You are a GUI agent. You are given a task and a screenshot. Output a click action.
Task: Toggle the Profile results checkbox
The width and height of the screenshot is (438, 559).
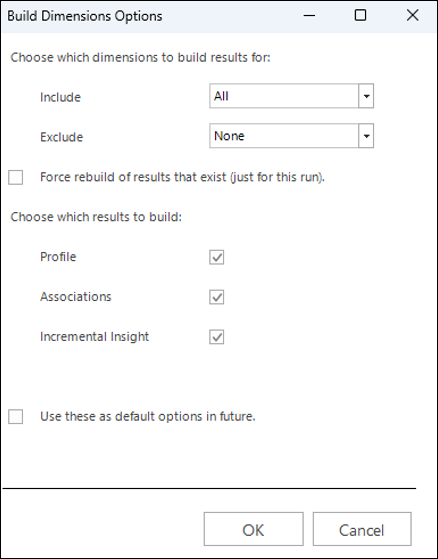click(x=217, y=257)
